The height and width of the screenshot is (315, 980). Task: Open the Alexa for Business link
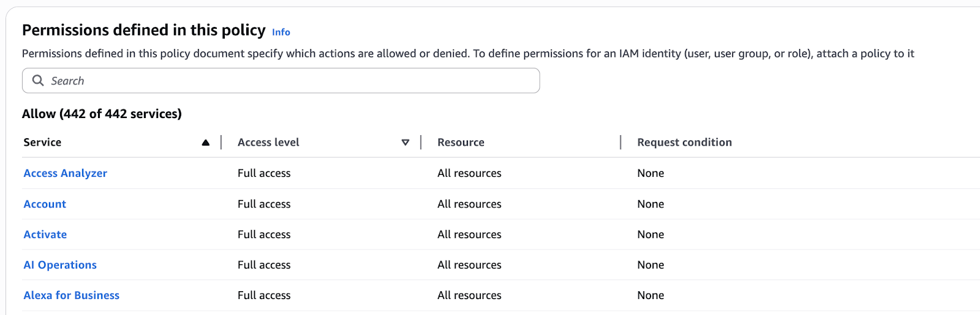(72, 295)
